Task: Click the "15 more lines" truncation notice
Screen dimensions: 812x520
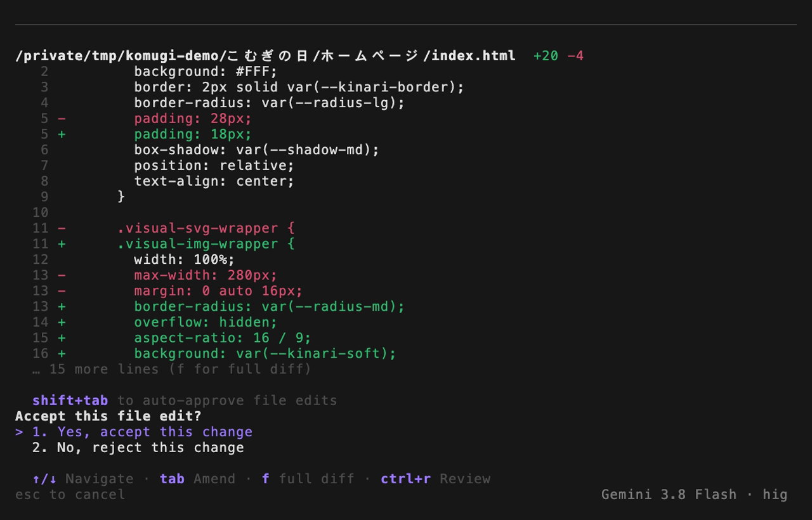Action: pyautogui.click(x=172, y=369)
